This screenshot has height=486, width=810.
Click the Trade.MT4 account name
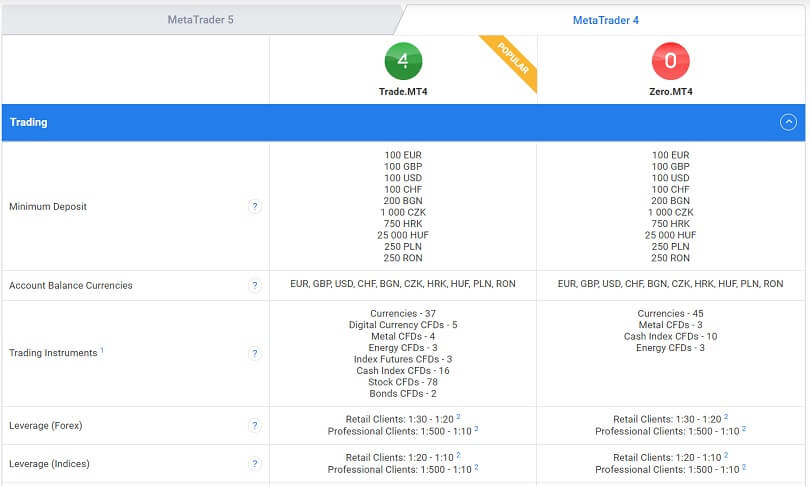tap(403, 91)
